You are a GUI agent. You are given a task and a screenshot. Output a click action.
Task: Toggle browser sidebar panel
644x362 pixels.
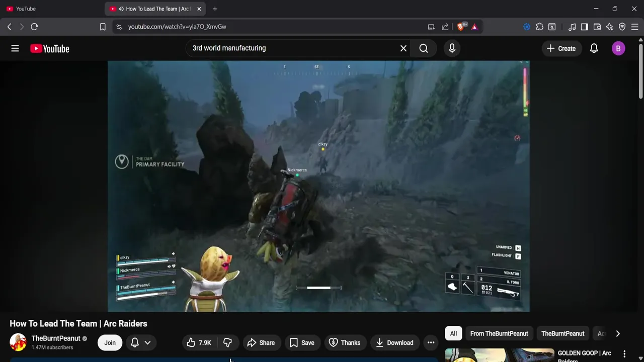pos(584,27)
